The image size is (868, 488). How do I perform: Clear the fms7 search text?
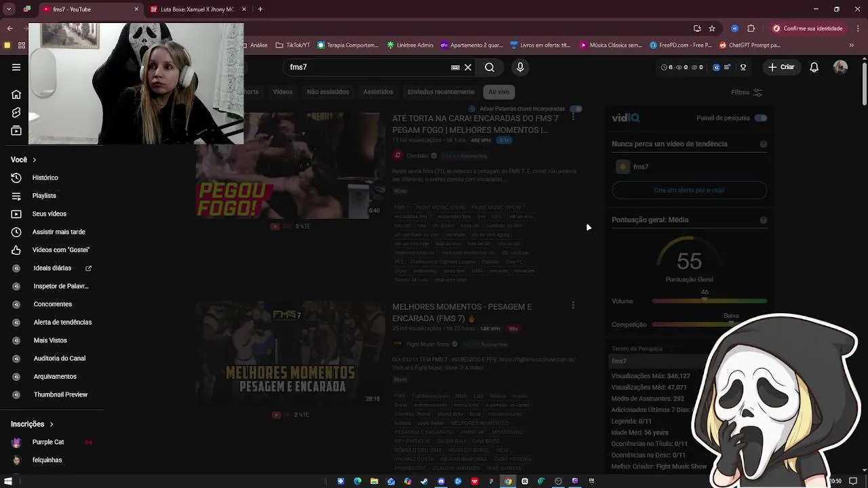coord(468,67)
